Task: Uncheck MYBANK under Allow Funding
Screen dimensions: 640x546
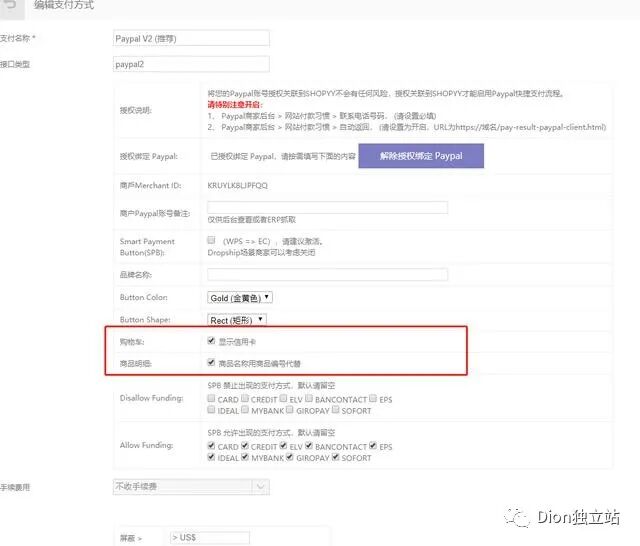Action: point(244,457)
